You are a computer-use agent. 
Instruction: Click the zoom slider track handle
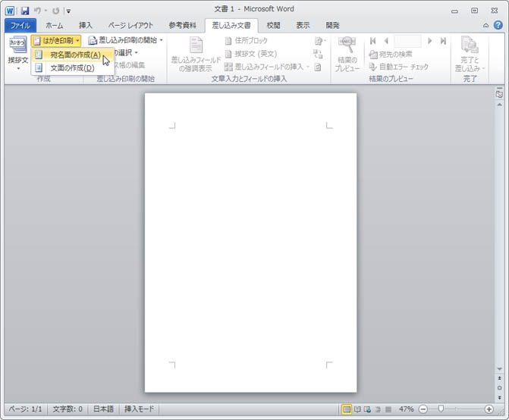tap(441, 409)
